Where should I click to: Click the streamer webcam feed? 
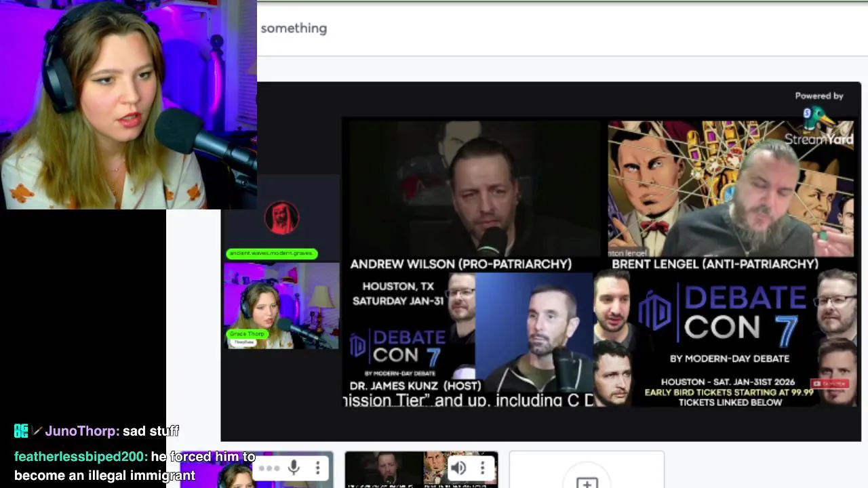coord(128,104)
